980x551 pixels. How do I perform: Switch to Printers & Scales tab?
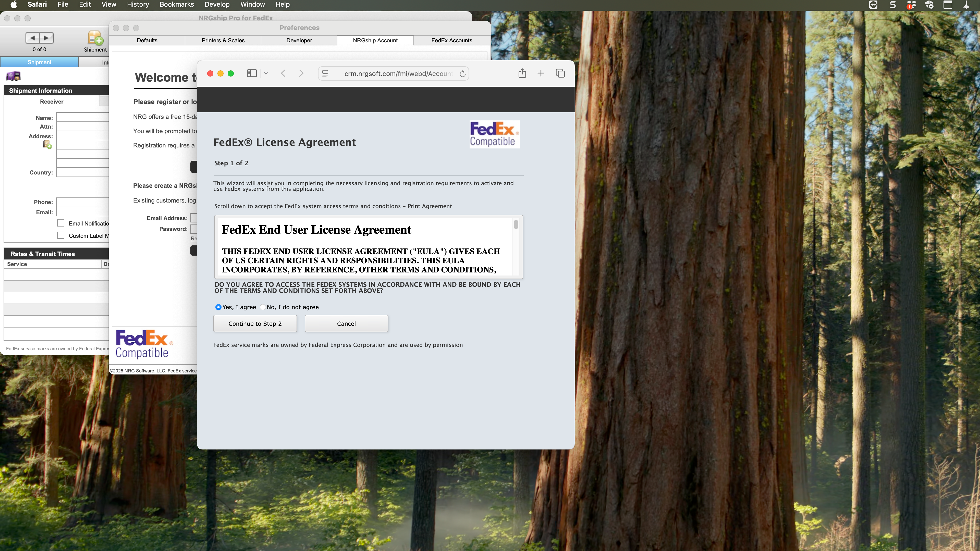(x=223, y=40)
